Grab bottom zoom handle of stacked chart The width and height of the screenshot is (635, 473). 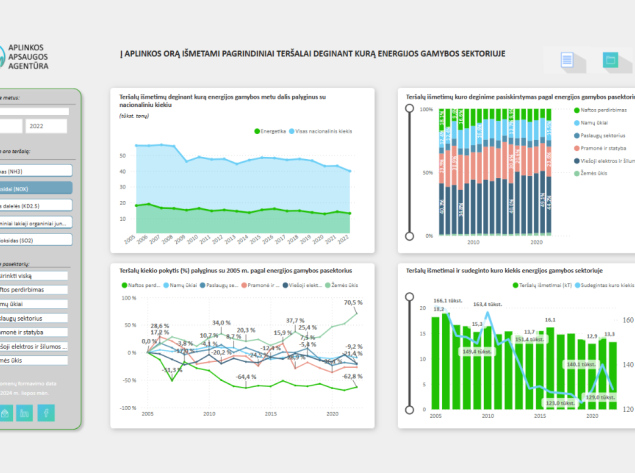tap(409, 236)
